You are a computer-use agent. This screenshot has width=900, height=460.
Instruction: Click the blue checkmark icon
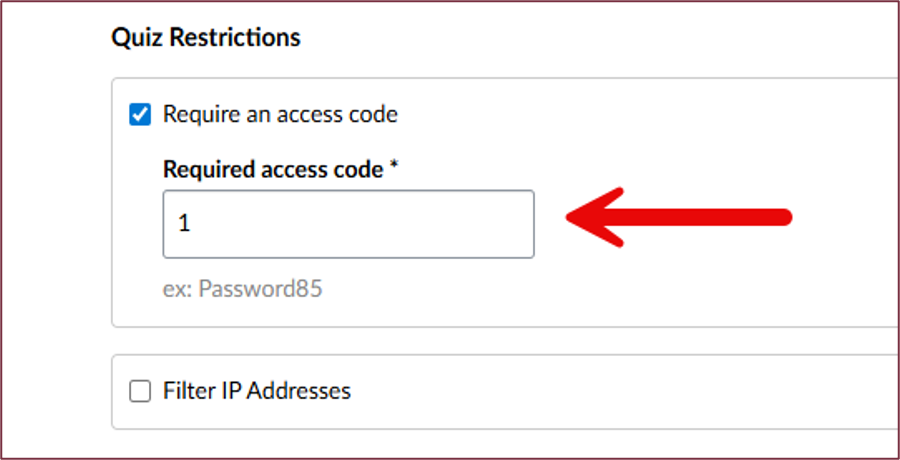click(x=140, y=115)
